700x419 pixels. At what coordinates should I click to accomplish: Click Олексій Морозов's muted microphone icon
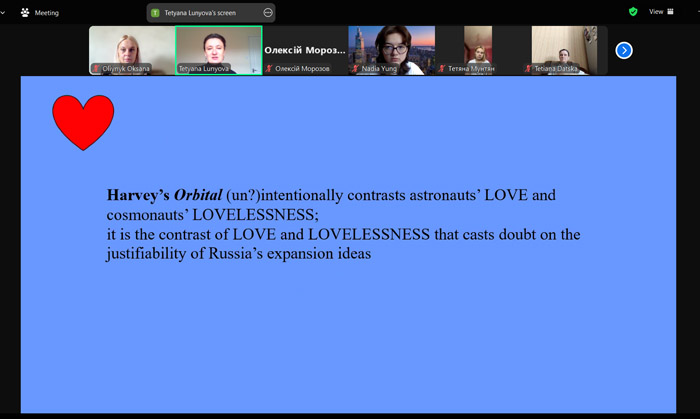(x=269, y=68)
